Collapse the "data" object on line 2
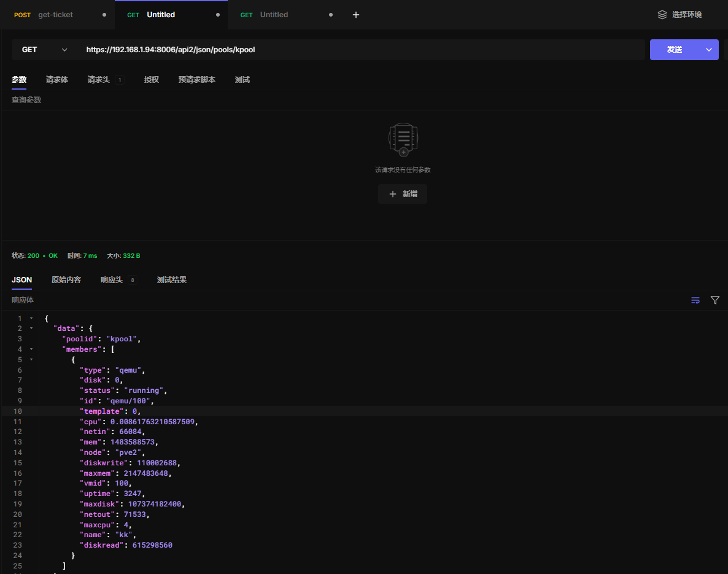728x574 pixels. (31, 328)
